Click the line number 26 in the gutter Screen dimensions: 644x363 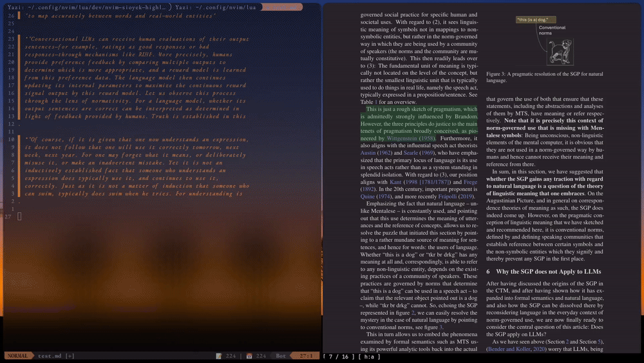(x=11, y=15)
